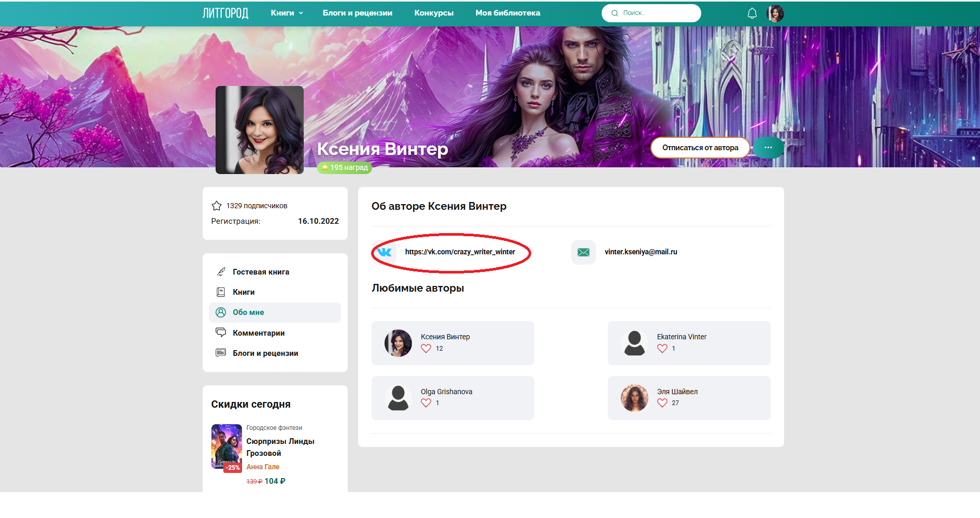
Task: Open Гостевая книга in sidebar
Action: tap(261, 272)
